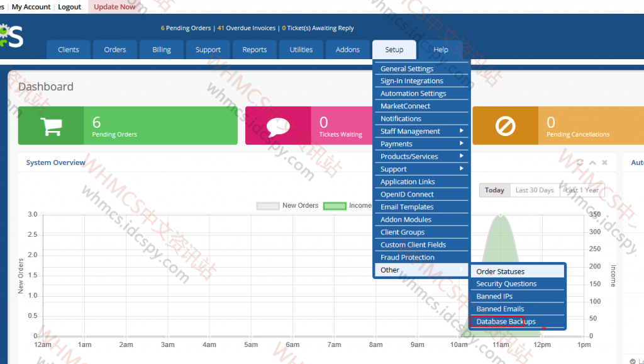Image resolution: width=644 pixels, height=364 pixels.
Task: Open the Support navigation tab
Action: pyautogui.click(x=208, y=50)
